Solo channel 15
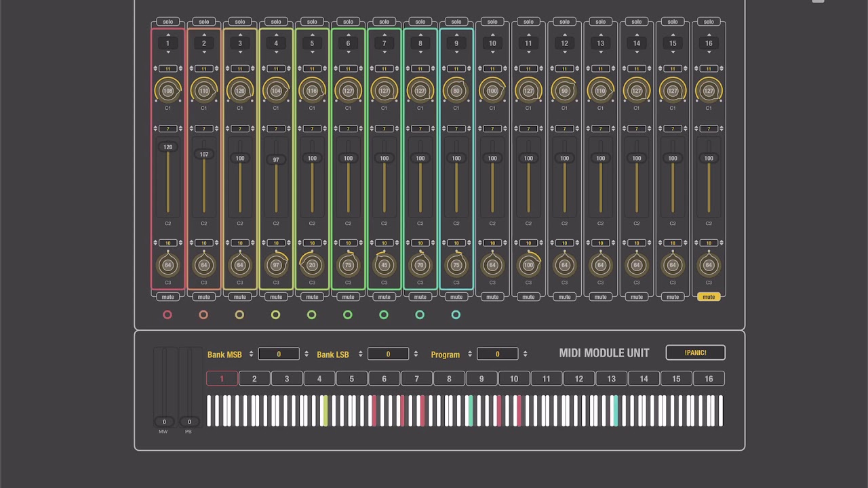 tap(673, 22)
